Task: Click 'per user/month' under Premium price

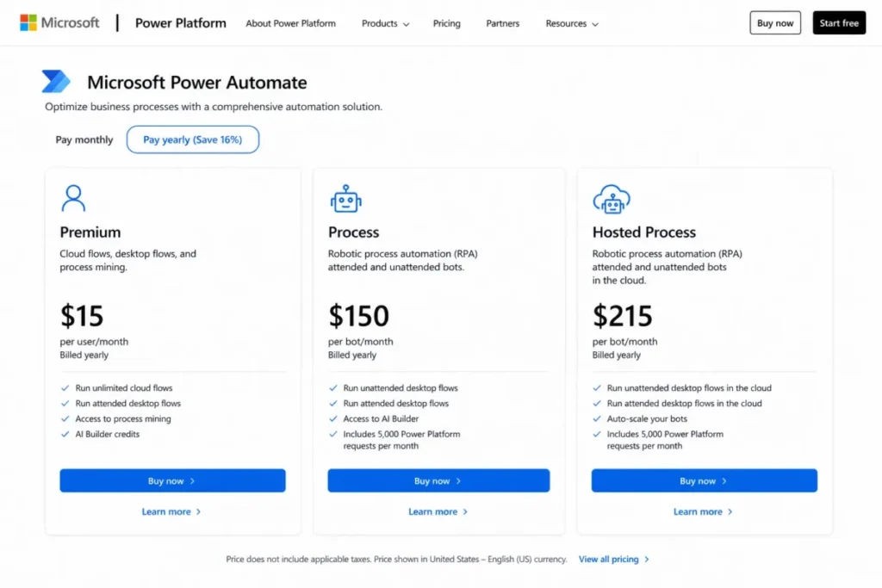Action: 94,342
